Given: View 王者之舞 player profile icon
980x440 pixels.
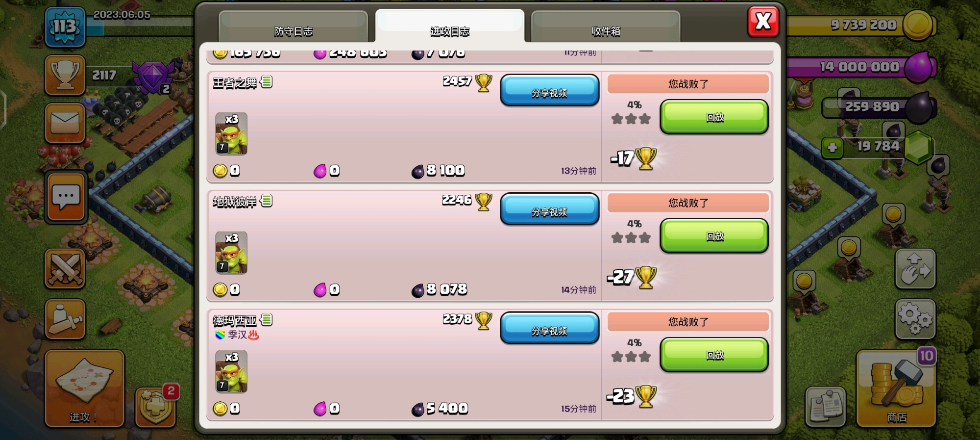Looking at the screenshot, I should coord(267,82).
